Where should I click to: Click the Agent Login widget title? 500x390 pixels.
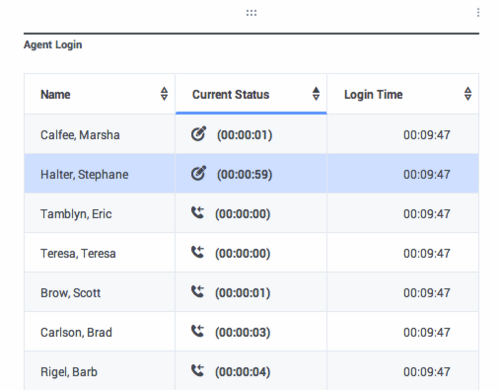(53, 45)
